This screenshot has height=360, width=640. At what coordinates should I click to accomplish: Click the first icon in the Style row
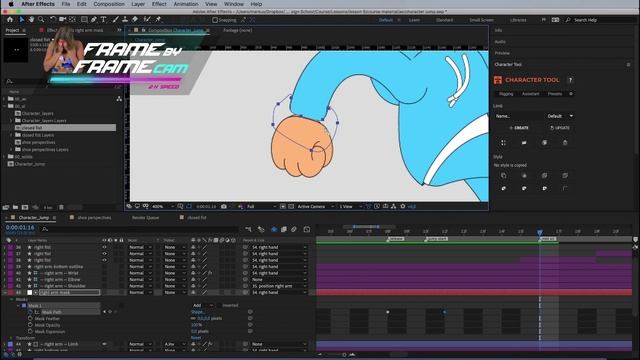point(504,176)
